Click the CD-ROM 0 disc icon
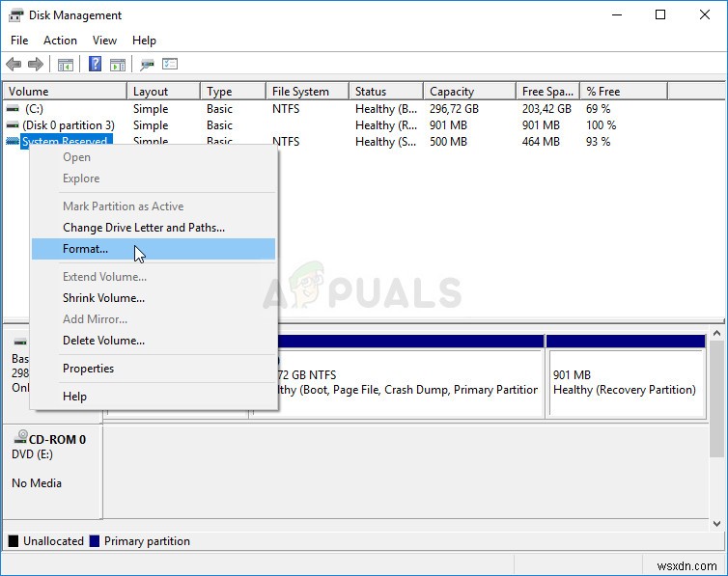The width and height of the screenshot is (728, 576). pyautogui.click(x=20, y=436)
